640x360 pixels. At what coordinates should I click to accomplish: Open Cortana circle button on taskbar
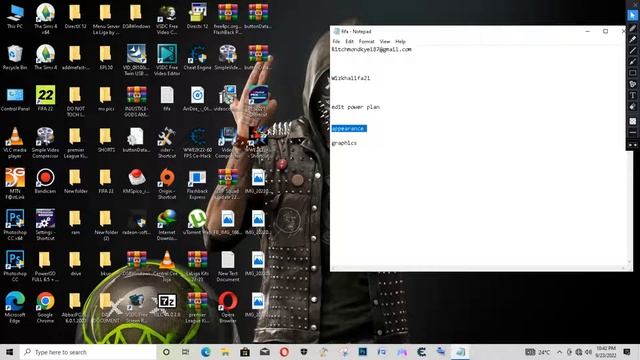pos(166,352)
